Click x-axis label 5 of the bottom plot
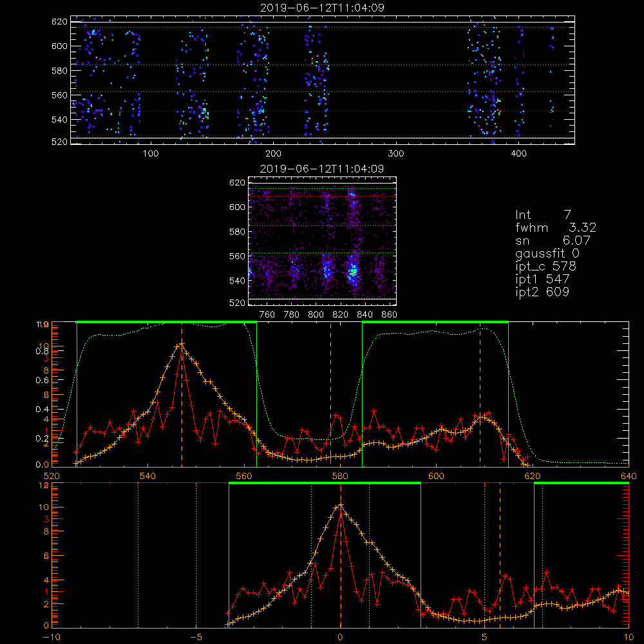 click(x=485, y=638)
